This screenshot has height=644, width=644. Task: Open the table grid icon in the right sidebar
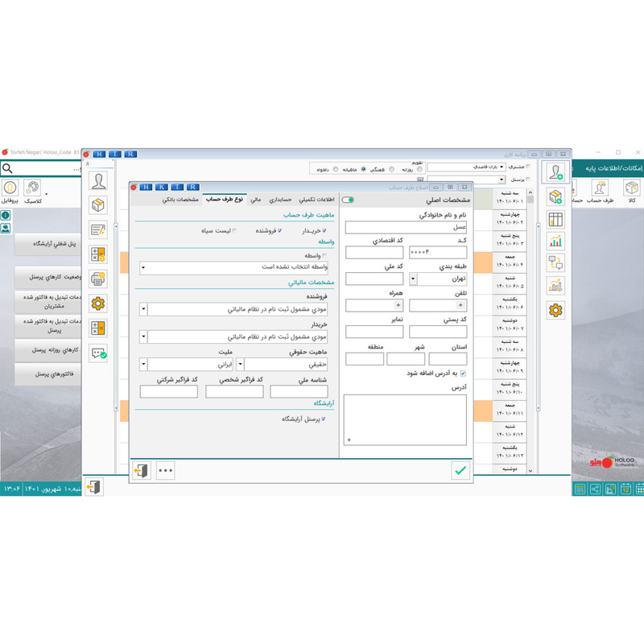click(555, 220)
